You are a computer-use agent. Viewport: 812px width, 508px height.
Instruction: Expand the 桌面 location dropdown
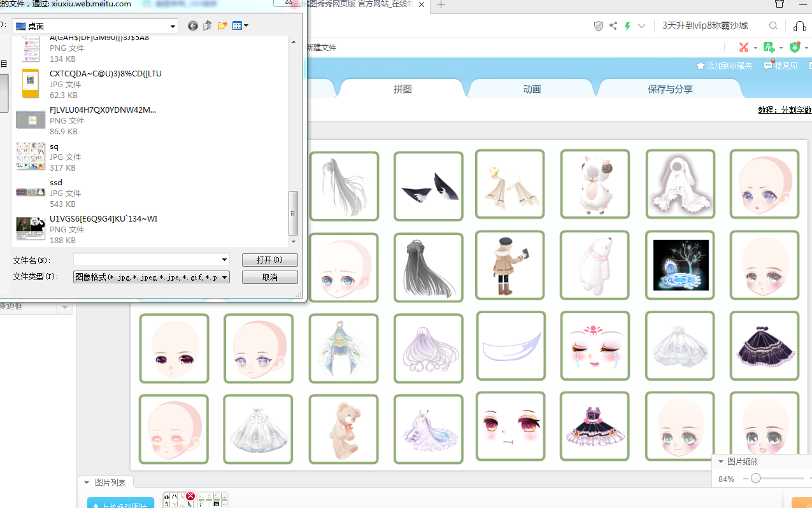click(x=173, y=26)
